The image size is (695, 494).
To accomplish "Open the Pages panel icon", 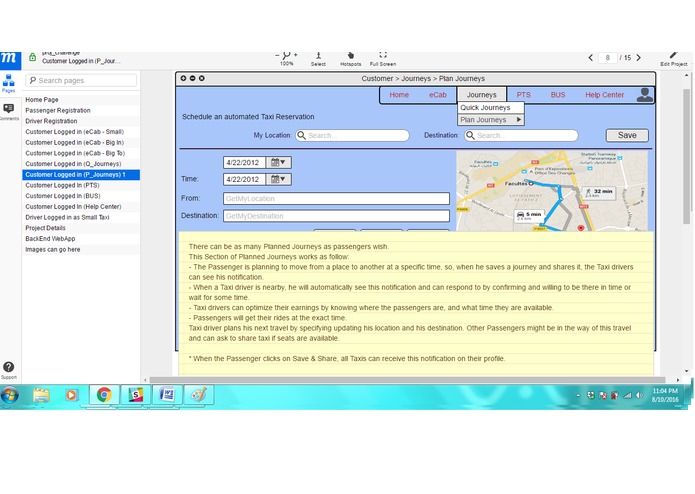I will click(x=8, y=83).
